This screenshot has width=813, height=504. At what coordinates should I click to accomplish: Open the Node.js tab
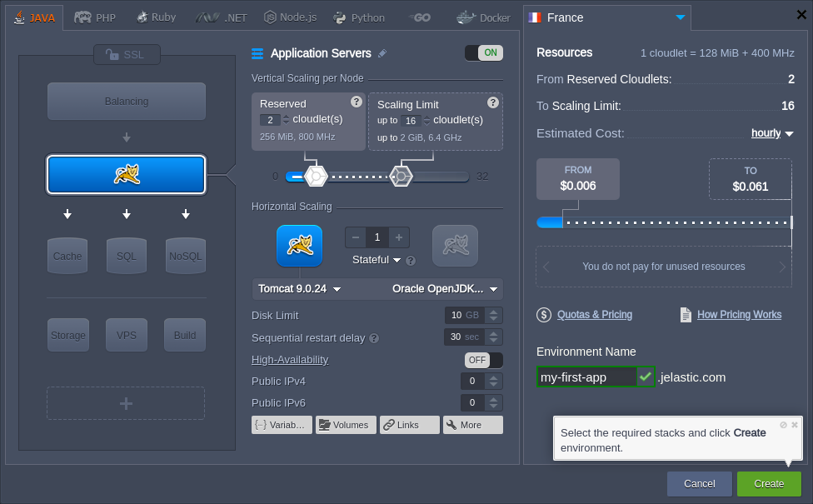(x=291, y=17)
